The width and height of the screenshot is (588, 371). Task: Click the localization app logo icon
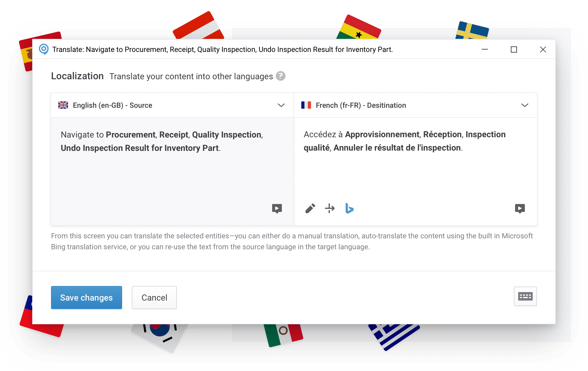click(x=43, y=49)
